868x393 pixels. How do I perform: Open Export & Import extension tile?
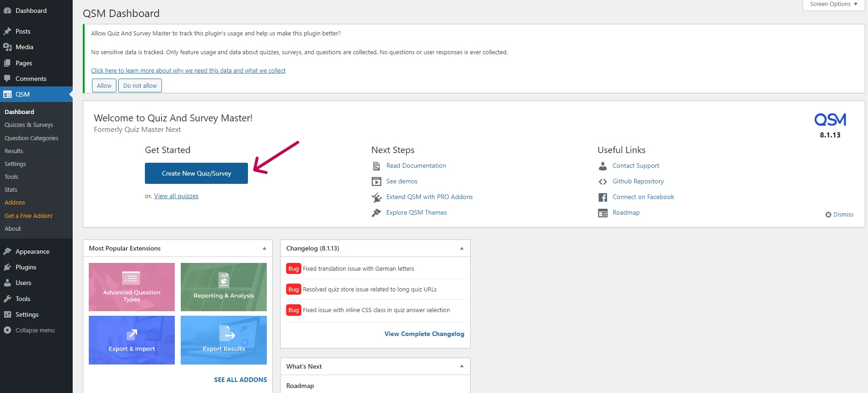click(132, 340)
